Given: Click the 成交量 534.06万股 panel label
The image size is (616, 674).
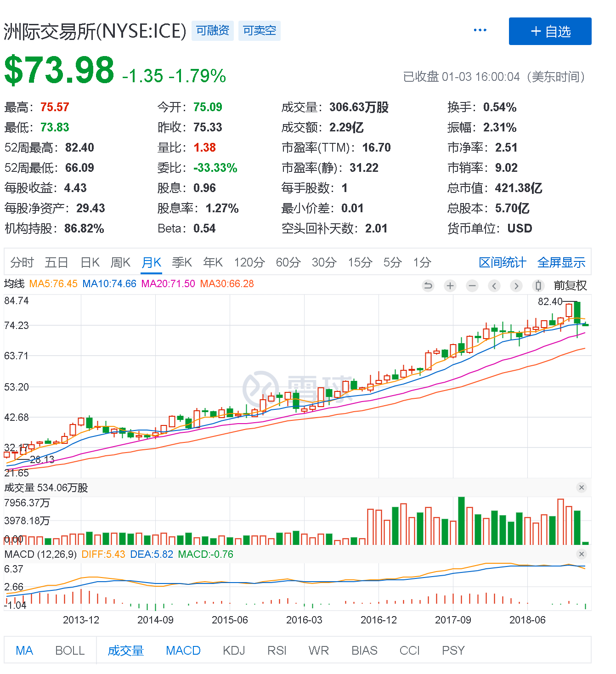Looking at the screenshot, I should pos(46,487).
